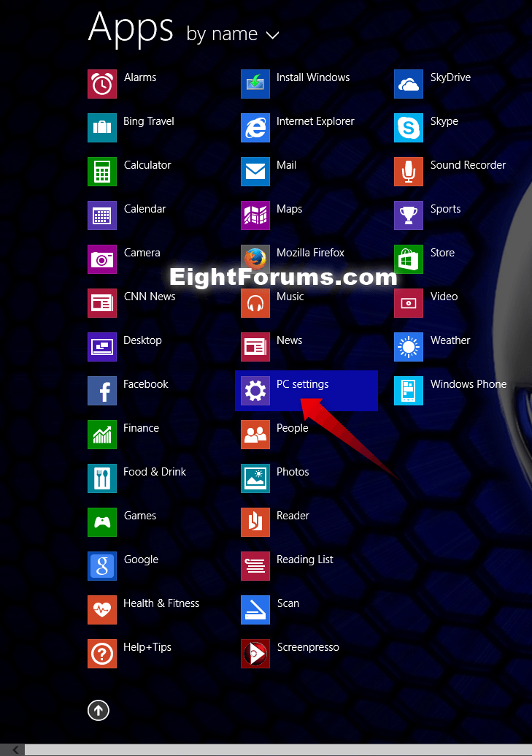Open the Calendar app icon
Image resolution: width=532 pixels, height=756 pixels.
point(101,215)
